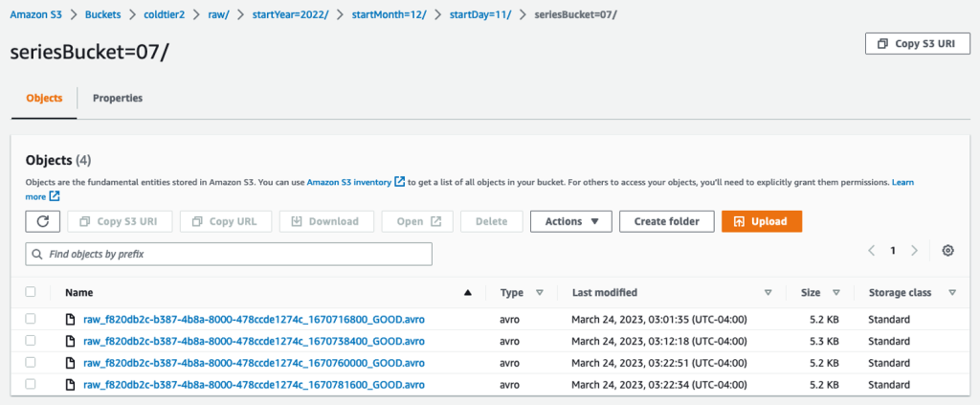This screenshot has height=405, width=980.
Task: Click the external link icon beside Amazon S3 inventory
Action: point(400,183)
